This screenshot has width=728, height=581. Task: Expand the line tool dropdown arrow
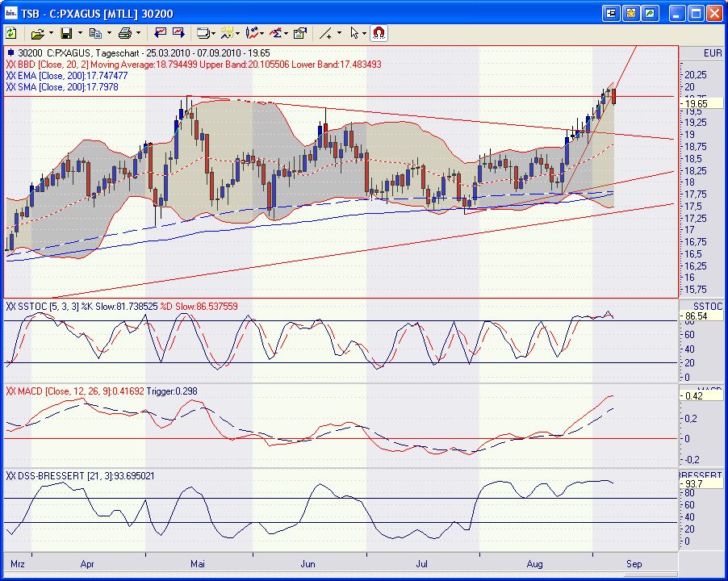coord(337,33)
